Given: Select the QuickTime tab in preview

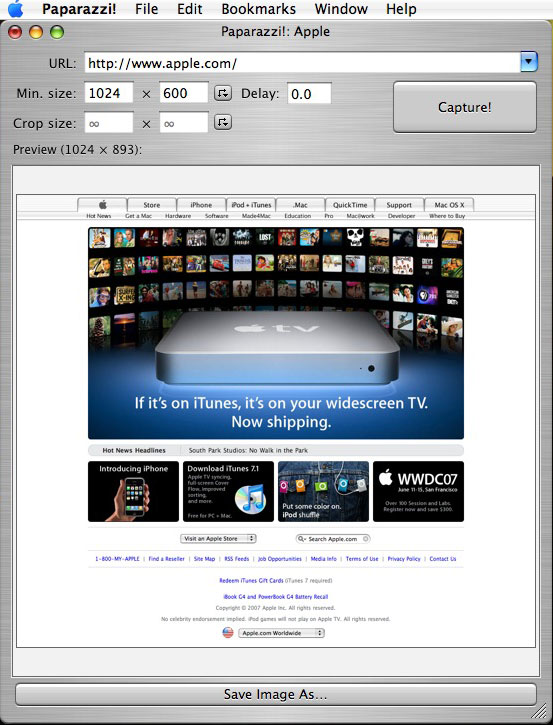Looking at the screenshot, I should click(350, 205).
